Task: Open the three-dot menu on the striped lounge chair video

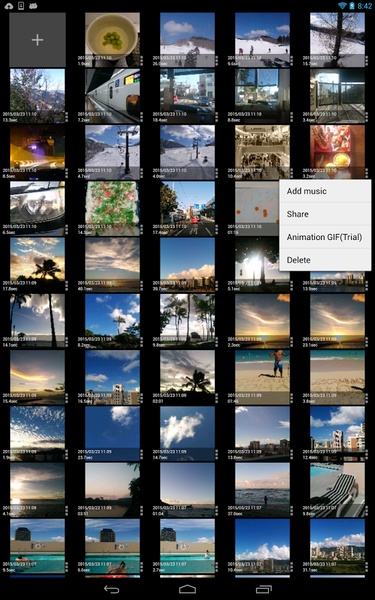Action: point(366,511)
